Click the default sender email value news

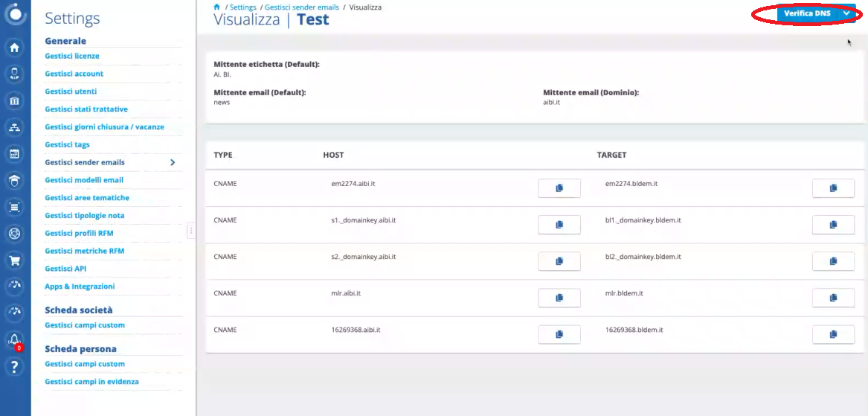tap(222, 103)
